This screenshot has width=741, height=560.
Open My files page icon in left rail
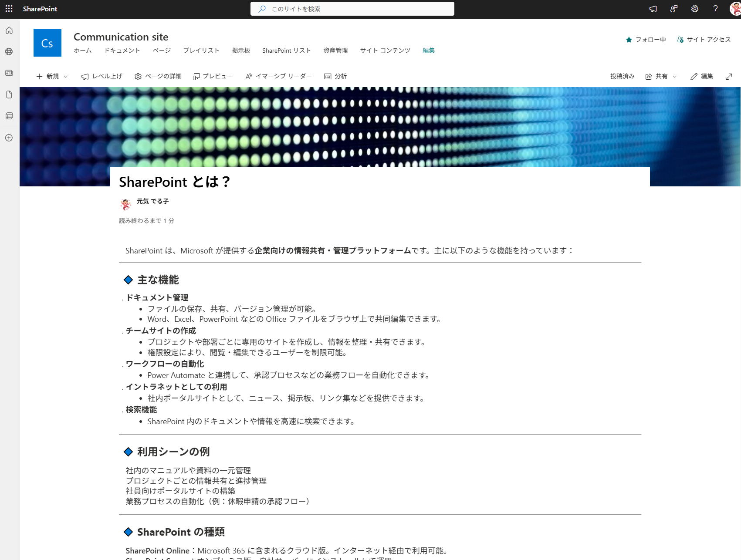tap(9, 94)
